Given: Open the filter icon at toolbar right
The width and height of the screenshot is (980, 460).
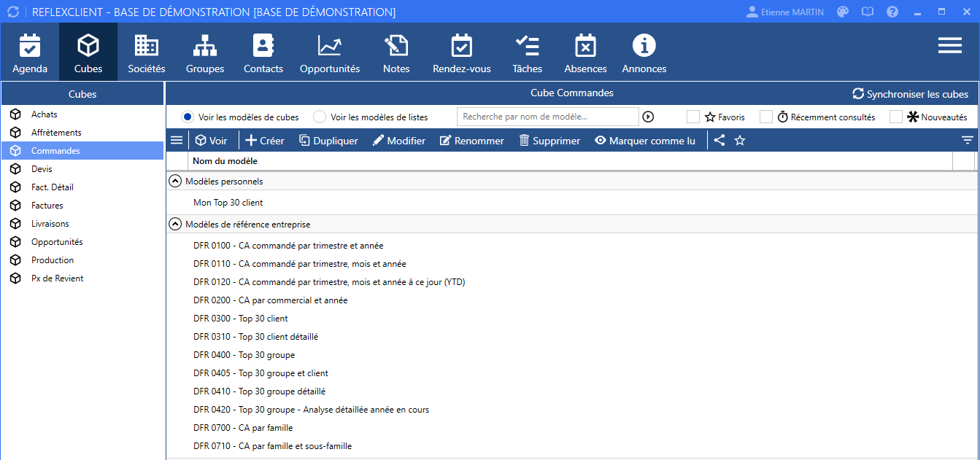Looking at the screenshot, I should coord(968,141).
